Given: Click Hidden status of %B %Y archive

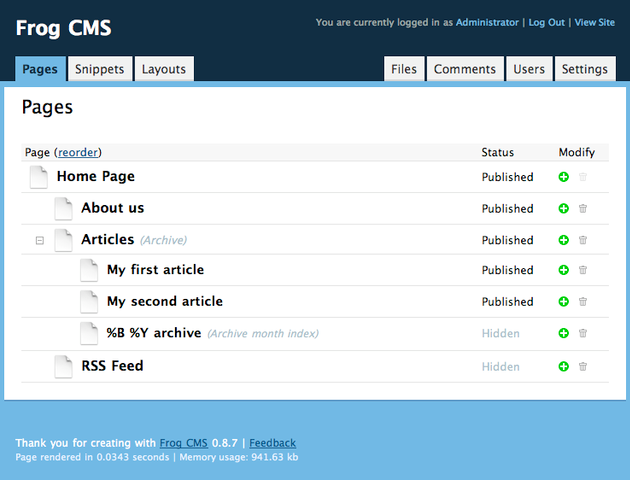Looking at the screenshot, I should point(501,333).
